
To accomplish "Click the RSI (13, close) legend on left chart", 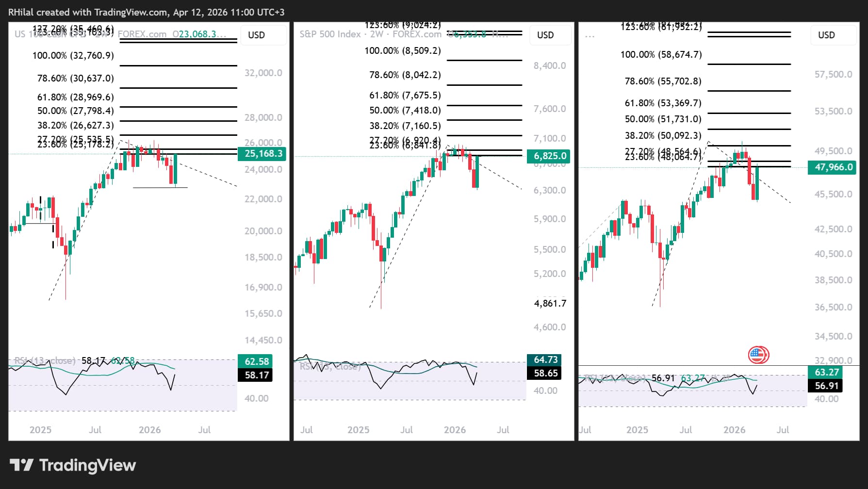I will 45,360.
